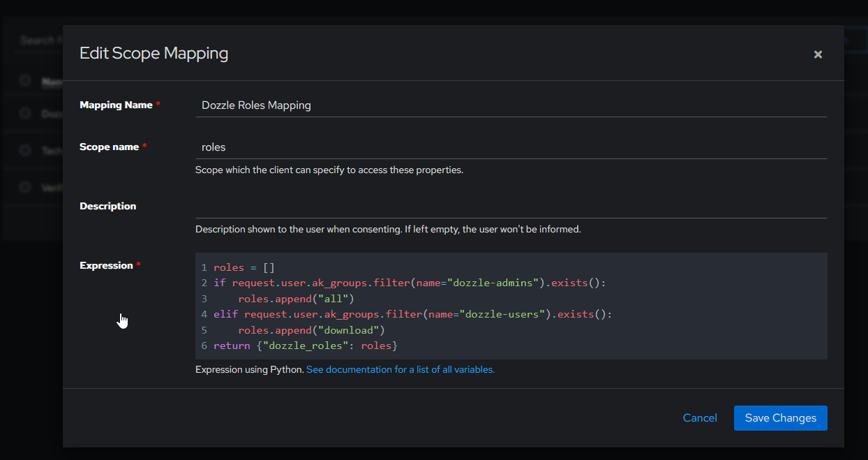Click the dozzle-admins filter code line
This screenshot has width=868, height=460.
coord(410,283)
